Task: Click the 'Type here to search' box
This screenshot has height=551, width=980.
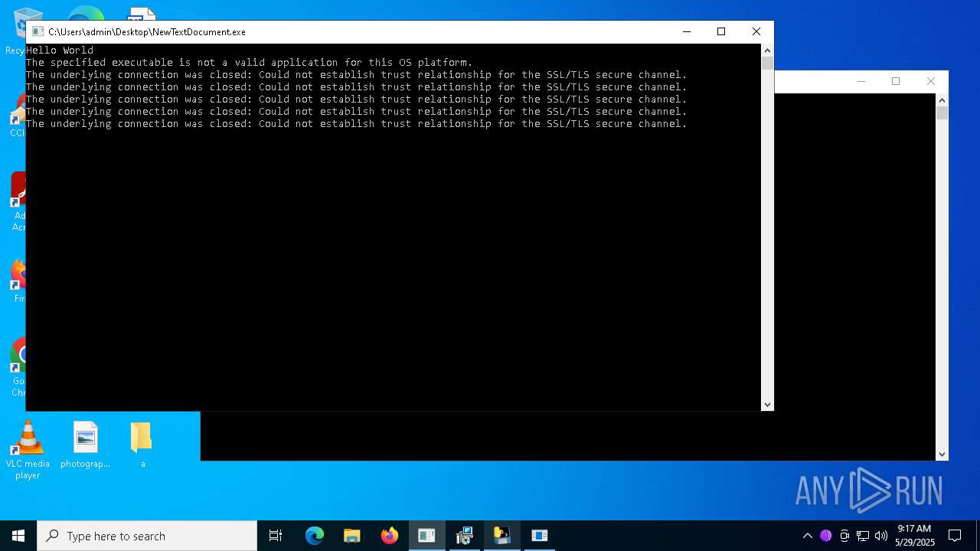Action: tap(147, 536)
